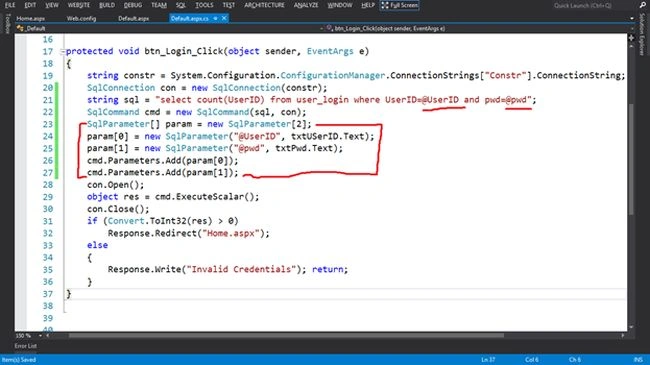Image resolution: width=650 pixels, height=365 pixels.
Task: Open the VIEW menu
Action: tap(51, 5)
